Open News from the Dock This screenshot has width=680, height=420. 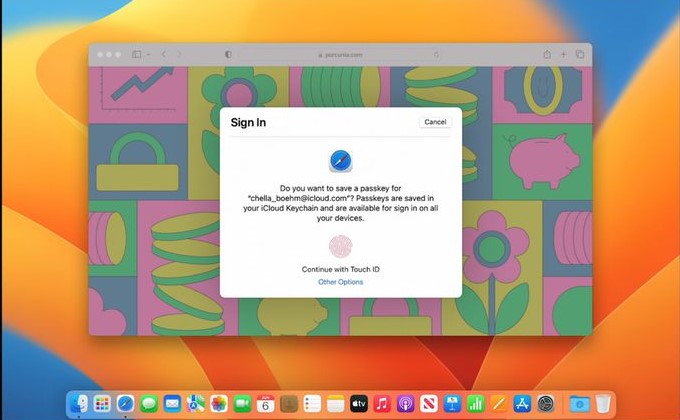429,404
